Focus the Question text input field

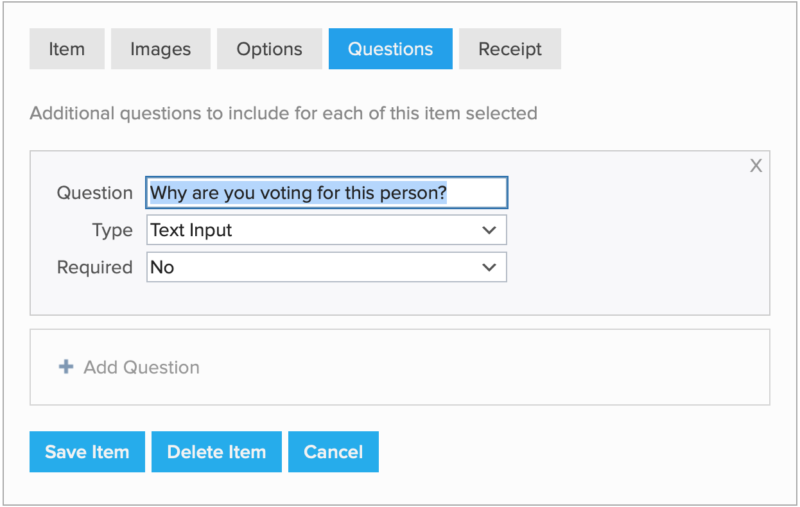click(x=326, y=193)
